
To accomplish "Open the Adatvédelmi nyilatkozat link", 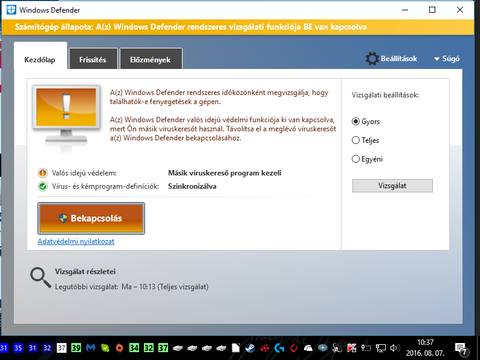I will tap(76, 241).
